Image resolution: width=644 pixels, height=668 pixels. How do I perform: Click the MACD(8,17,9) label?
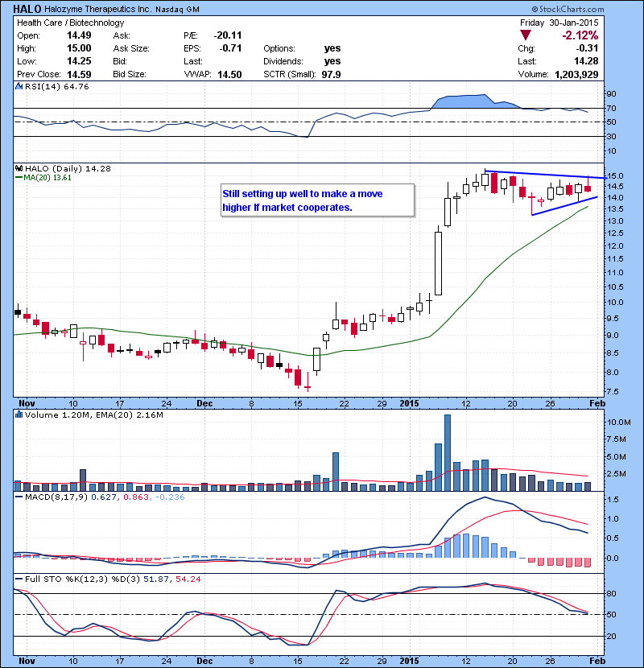[56, 497]
